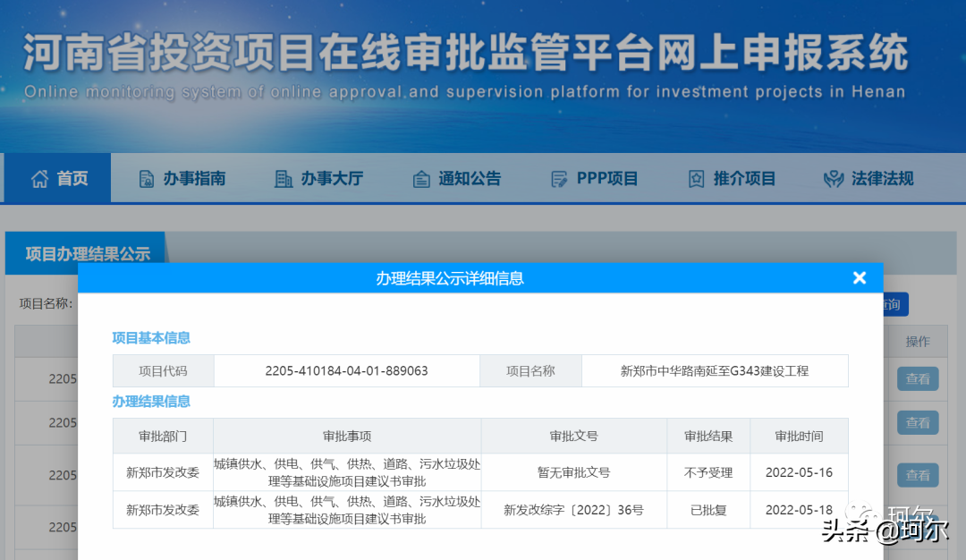The width and height of the screenshot is (966, 560).
Task: Click the 项目名称: search label behind dialog
Action: (x=46, y=303)
